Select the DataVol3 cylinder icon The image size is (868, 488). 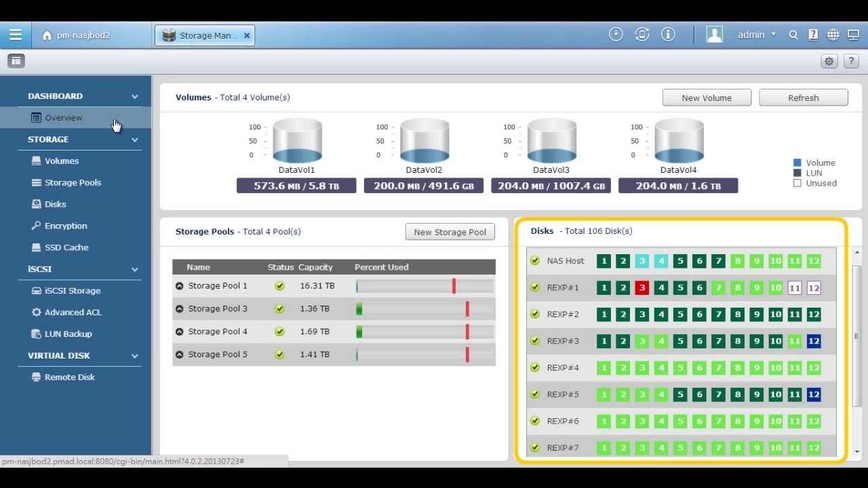click(x=551, y=140)
